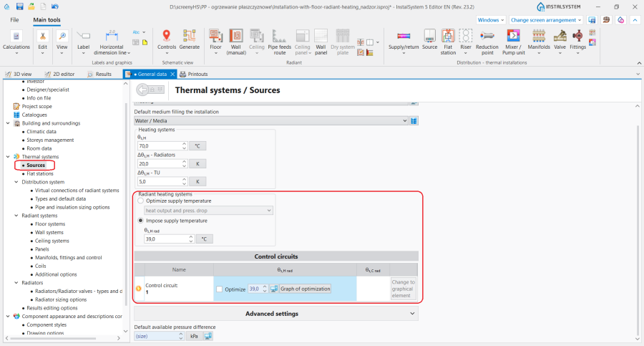The image size is (644, 346).
Task: Select the Label tool
Action: coord(84,42)
